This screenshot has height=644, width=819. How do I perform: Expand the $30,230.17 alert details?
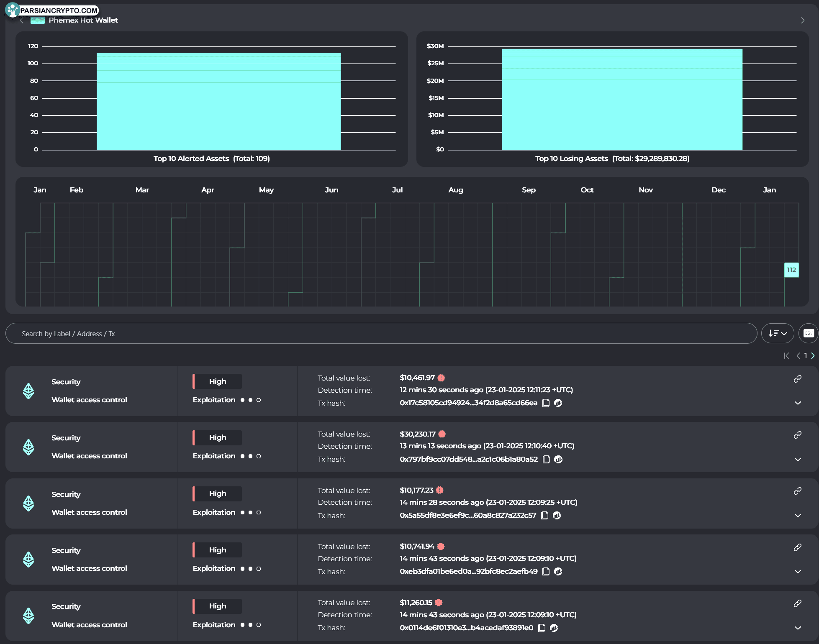(x=798, y=459)
